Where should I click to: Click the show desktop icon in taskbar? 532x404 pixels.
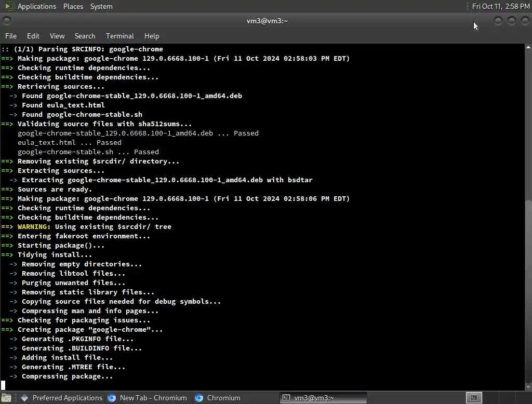(6, 398)
